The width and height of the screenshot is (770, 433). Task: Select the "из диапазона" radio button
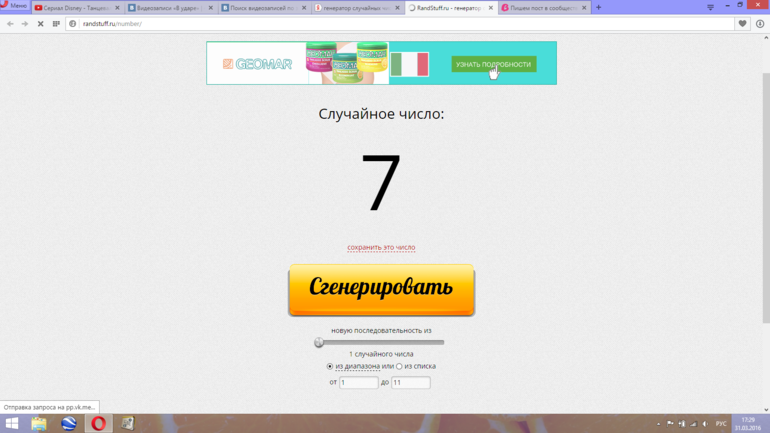[x=331, y=367]
